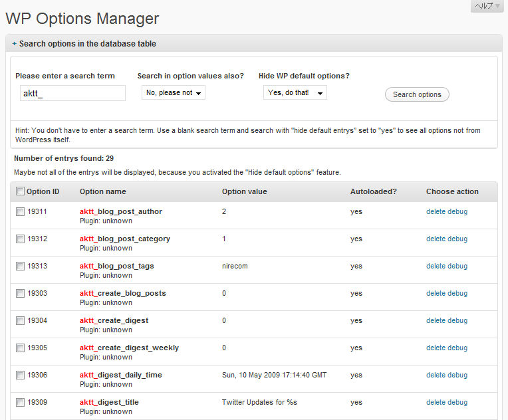Click the 'Sun, 10 May 2009 17:14:40 GMT' value
Viewport: 508px width, 420px height.
coord(274,375)
